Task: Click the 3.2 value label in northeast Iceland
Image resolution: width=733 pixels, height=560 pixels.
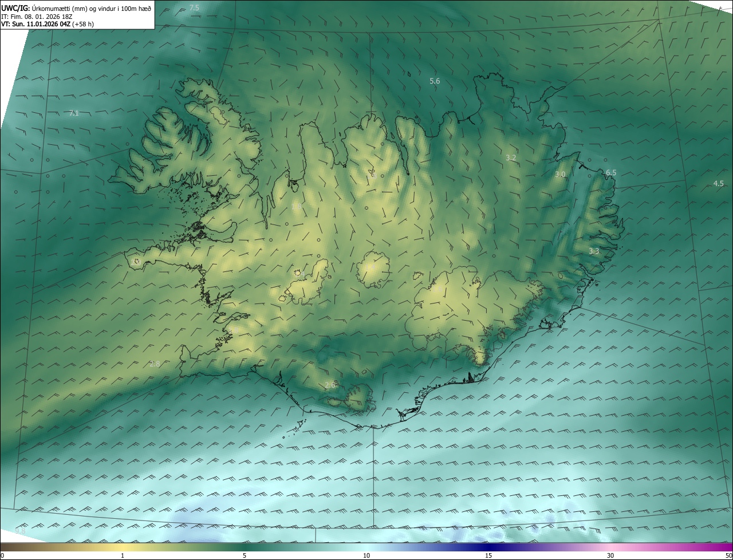Action: pos(511,157)
